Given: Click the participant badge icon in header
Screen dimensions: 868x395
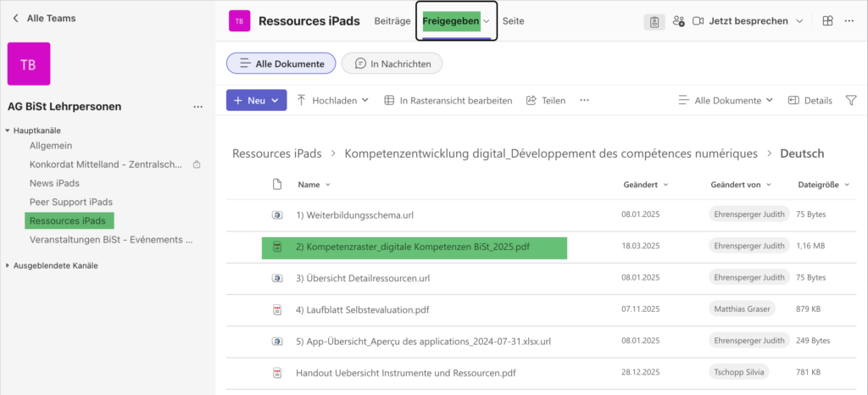Looking at the screenshot, I should (654, 21).
